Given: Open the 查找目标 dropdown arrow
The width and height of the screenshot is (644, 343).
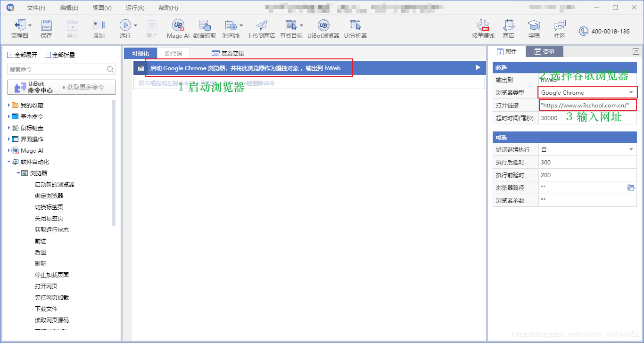Looking at the screenshot, I should [301, 25].
